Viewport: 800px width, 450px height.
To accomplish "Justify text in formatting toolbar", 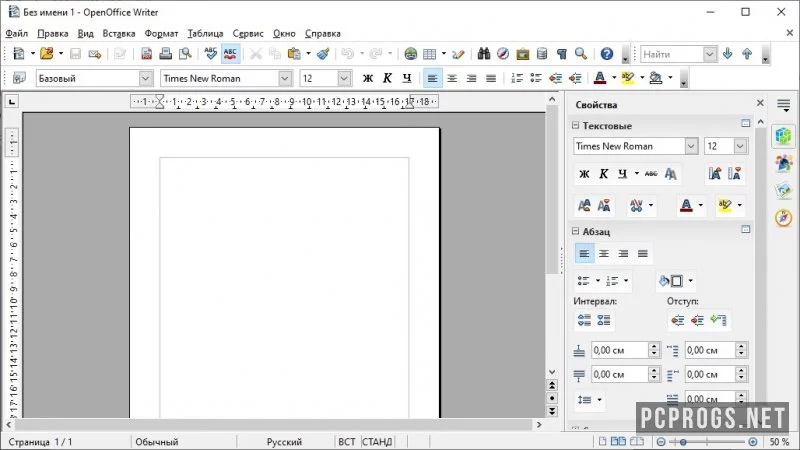I will coord(491,78).
